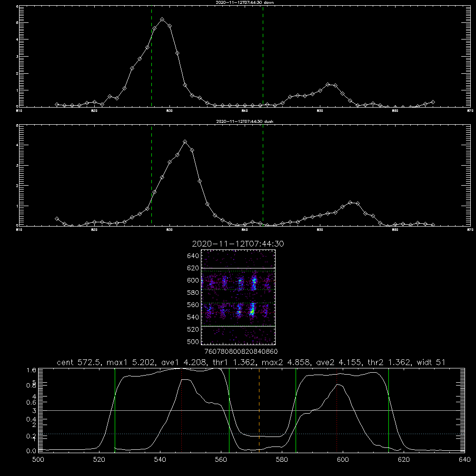This screenshot has height=476, width=476.
Task: Click the secondary peak marker near 854 in dusk plot
Action: [x=350, y=202]
